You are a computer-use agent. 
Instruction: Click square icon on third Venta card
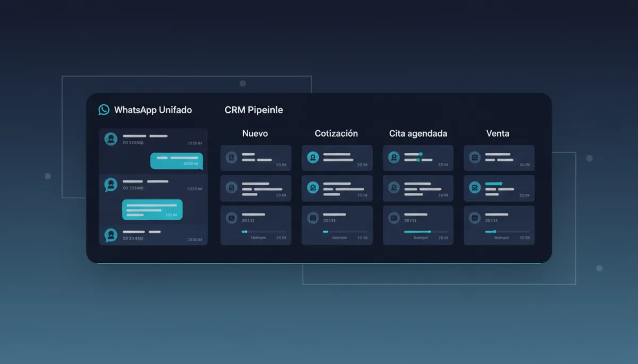click(475, 217)
